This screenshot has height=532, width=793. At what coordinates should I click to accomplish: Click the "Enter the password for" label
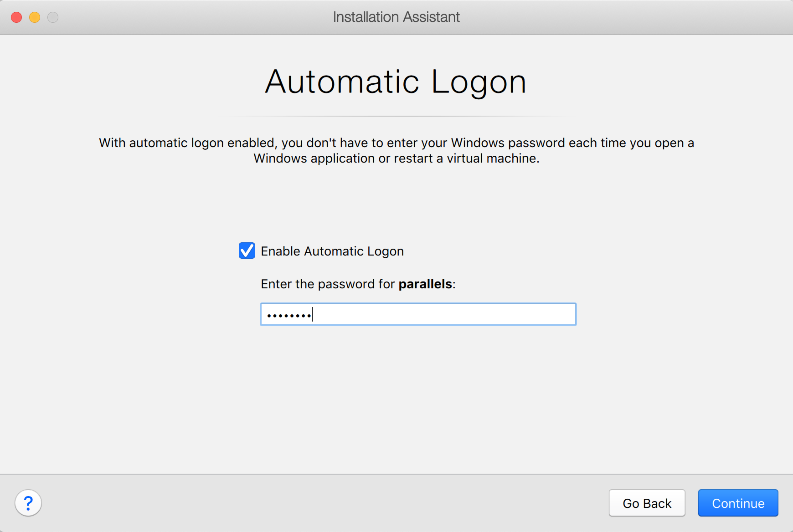point(327,284)
